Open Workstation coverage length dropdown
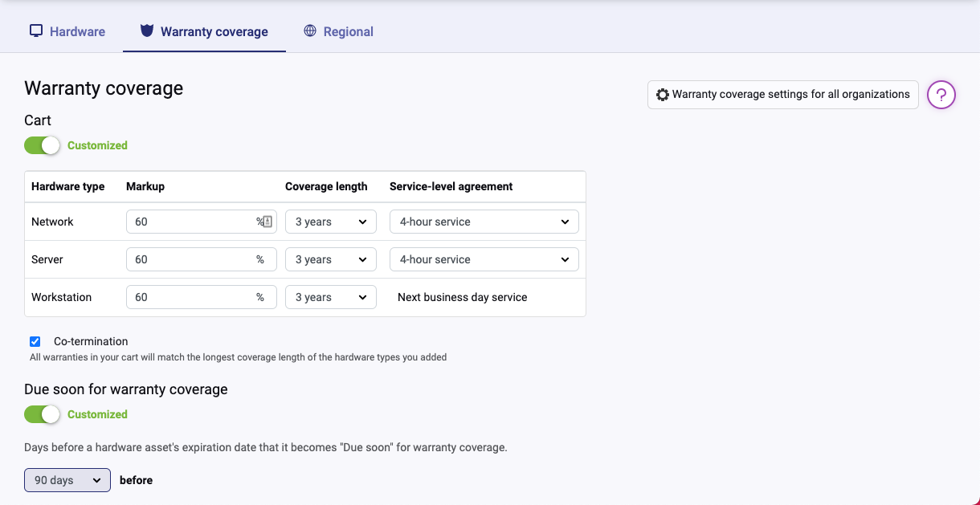 [331, 297]
